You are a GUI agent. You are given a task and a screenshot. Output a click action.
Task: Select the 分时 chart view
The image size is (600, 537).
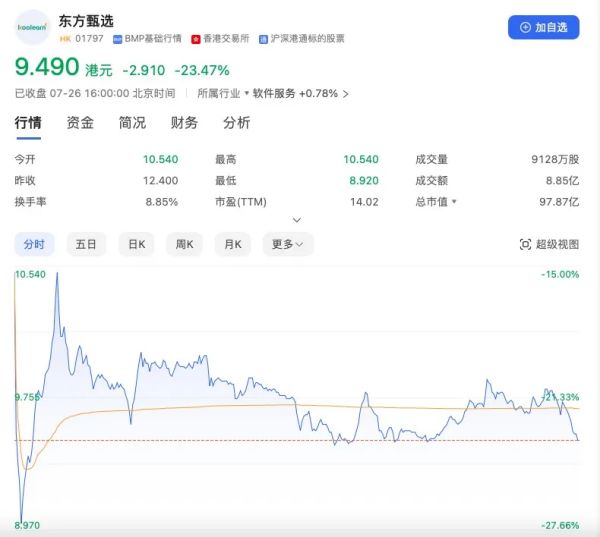[x=34, y=244]
